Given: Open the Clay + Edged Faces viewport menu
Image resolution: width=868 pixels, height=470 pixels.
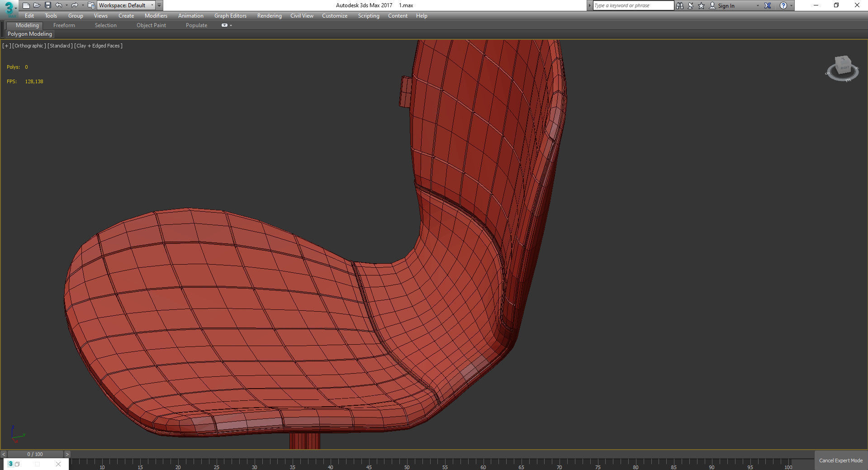Looking at the screenshot, I should tap(99, 46).
